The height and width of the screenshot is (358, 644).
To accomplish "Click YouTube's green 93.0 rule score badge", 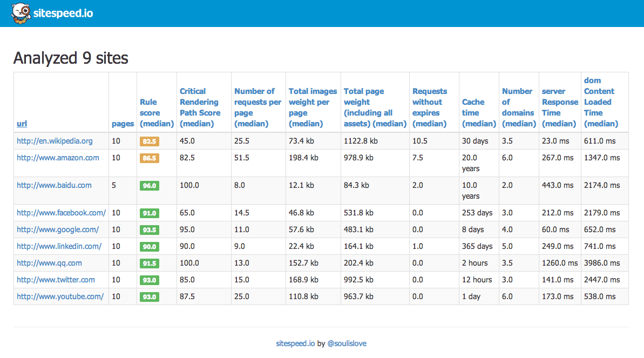I will (x=150, y=297).
